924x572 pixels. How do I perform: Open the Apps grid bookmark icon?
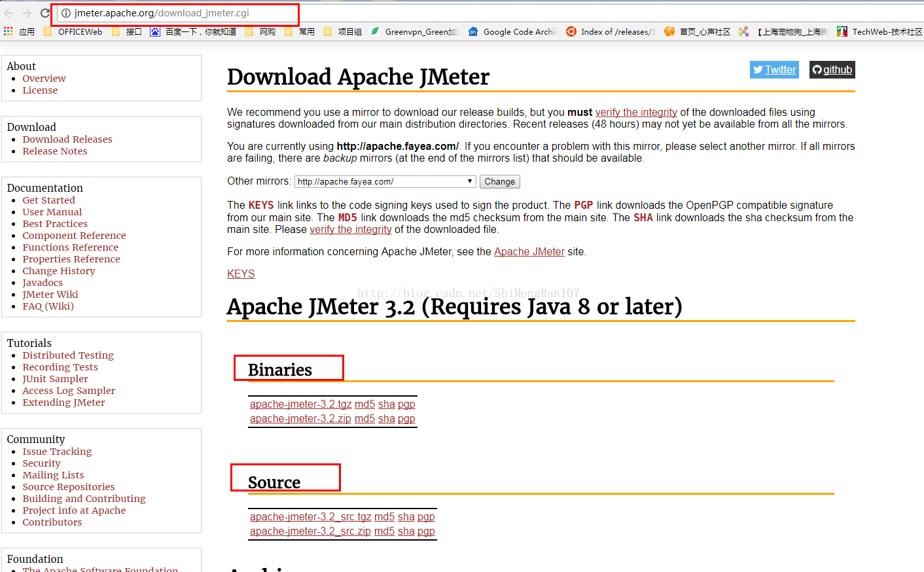coord(9,31)
